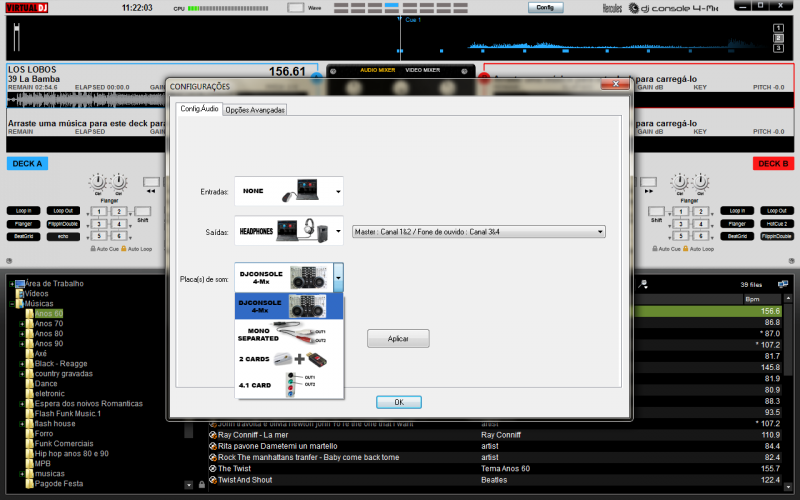The image size is (800, 500).
Task: Click Deck B HotCue 2 button
Action: pos(777,224)
